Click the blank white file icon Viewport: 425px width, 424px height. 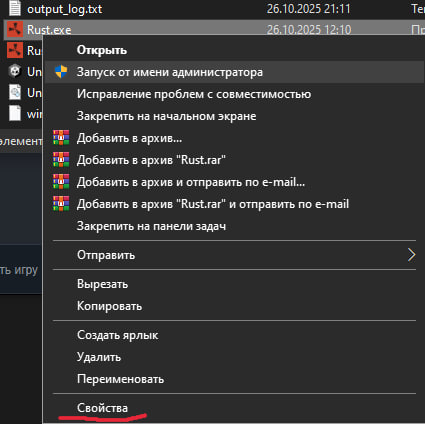click(x=15, y=113)
